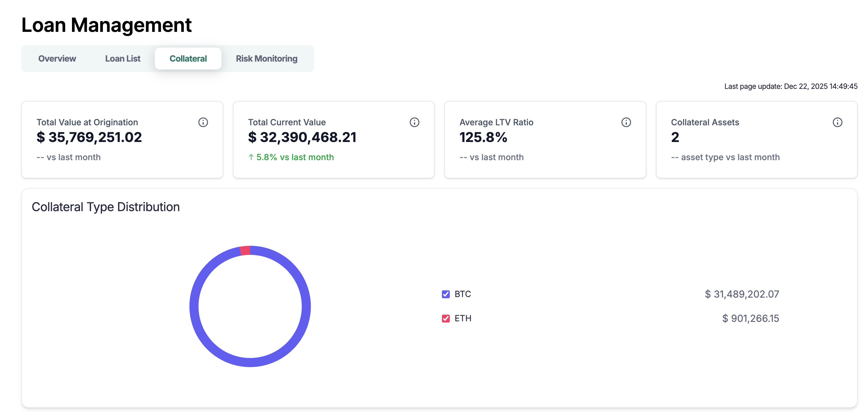Click the ETH value $ 901,266.15
The height and width of the screenshot is (412, 868).
coord(750,319)
